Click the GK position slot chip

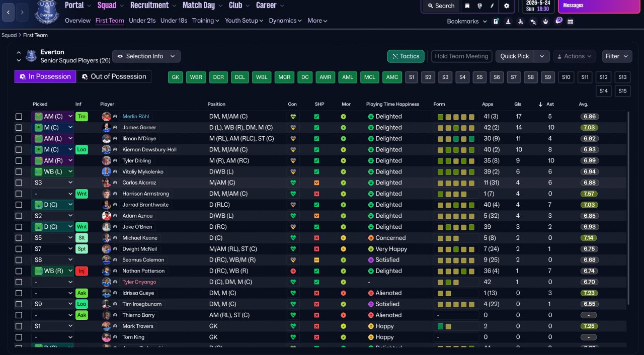point(176,77)
